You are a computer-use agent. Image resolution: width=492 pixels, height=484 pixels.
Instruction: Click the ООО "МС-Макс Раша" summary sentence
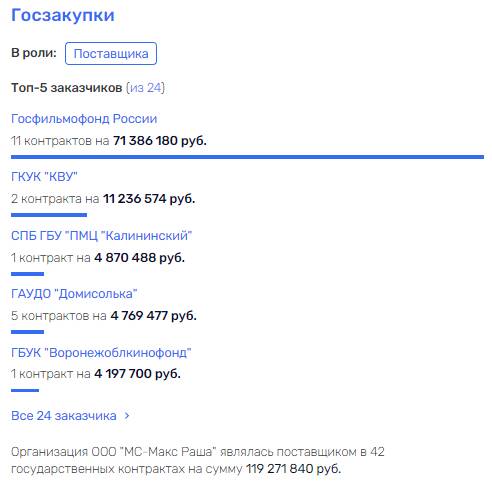(198, 460)
